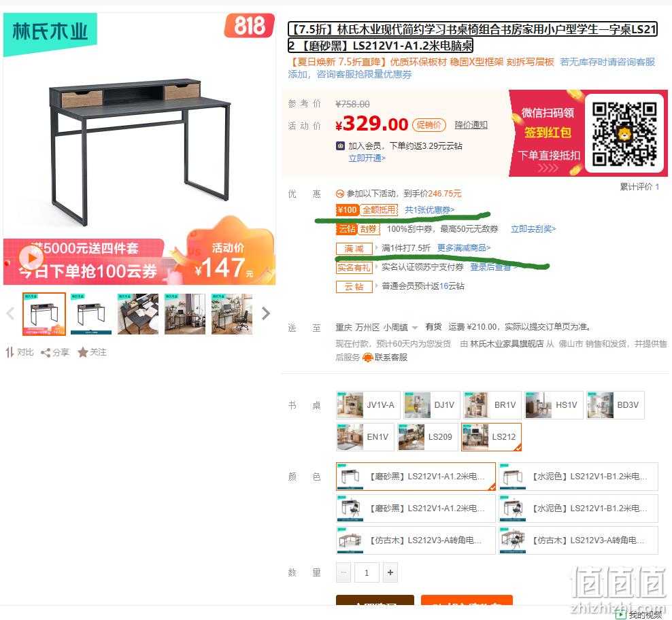Show previous thumbnails with left arrow
Viewport: 672px width, 620px height.
pos(11,313)
